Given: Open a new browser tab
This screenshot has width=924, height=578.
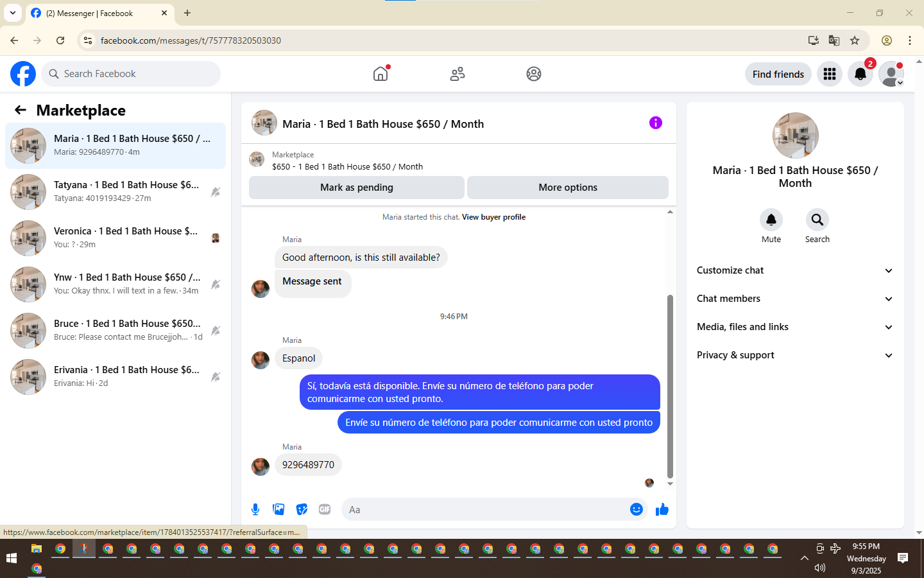Looking at the screenshot, I should 187,13.
